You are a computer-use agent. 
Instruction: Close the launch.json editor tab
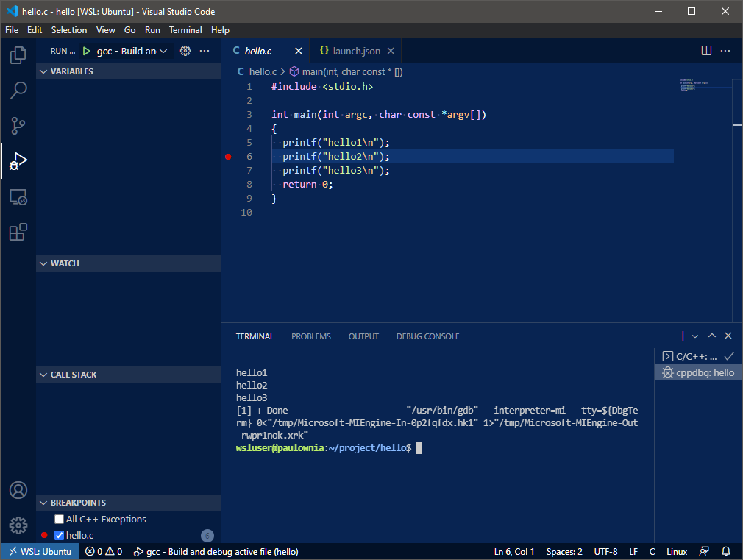pyautogui.click(x=391, y=51)
